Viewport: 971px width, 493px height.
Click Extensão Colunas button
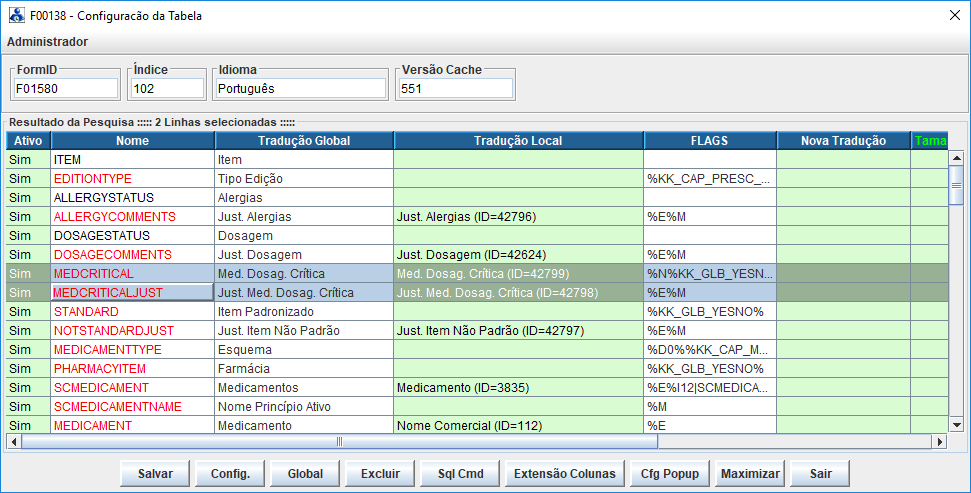(x=565, y=474)
